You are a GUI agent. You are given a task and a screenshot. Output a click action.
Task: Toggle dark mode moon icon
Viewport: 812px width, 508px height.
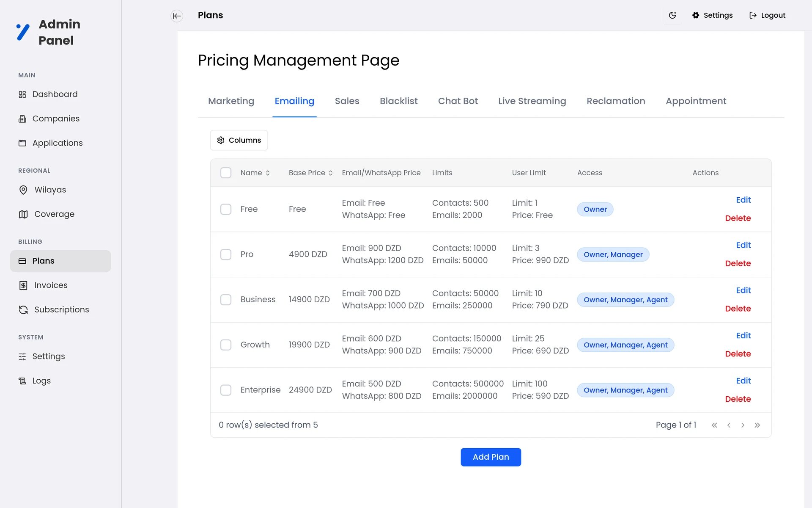pyautogui.click(x=672, y=15)
